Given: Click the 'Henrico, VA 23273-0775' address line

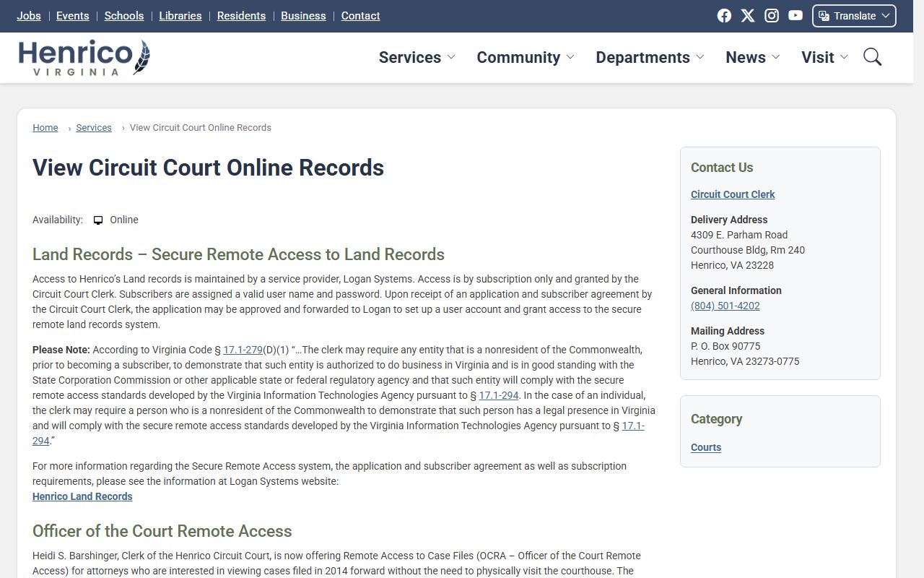Looking at the screenshot, I should pyautogui.click(x=745, y=361).
